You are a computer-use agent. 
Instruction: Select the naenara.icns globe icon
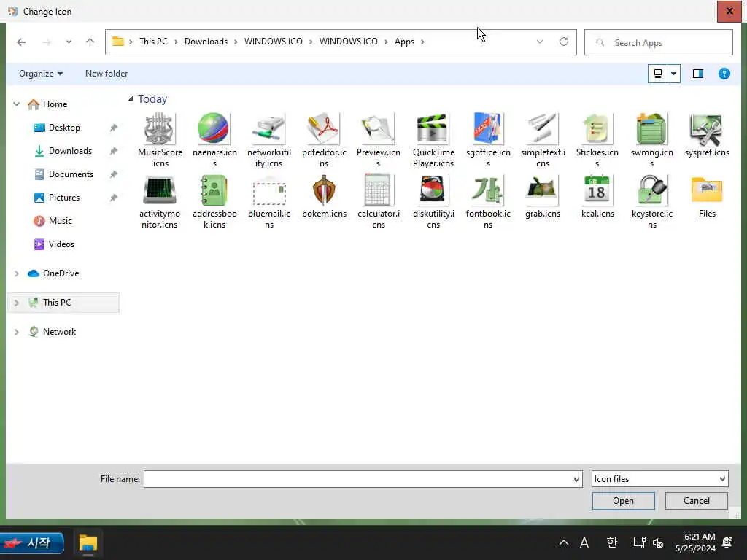point(214,129)
